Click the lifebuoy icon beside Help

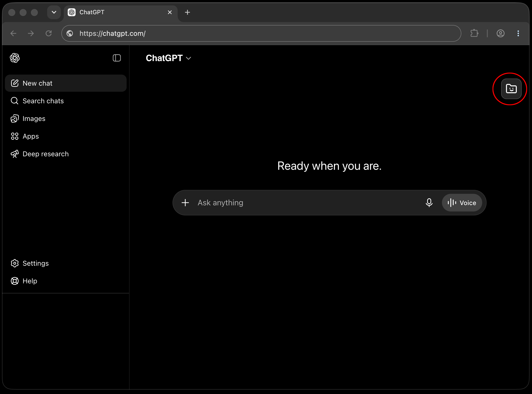15,281
